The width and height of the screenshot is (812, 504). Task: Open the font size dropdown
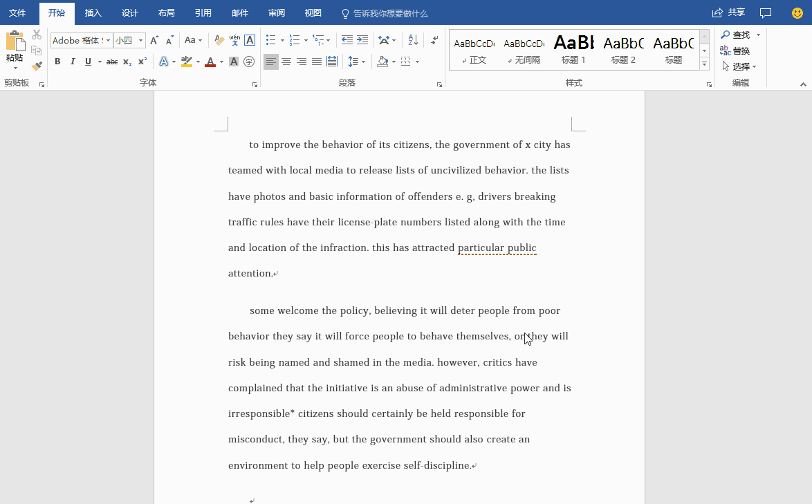[140, 40]
